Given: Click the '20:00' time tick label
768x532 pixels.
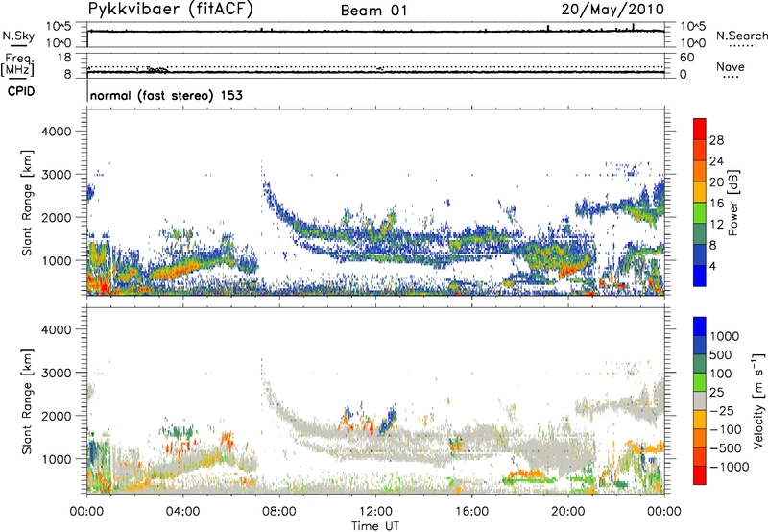Looking at the screenshot, I should (x=567, y=512).
